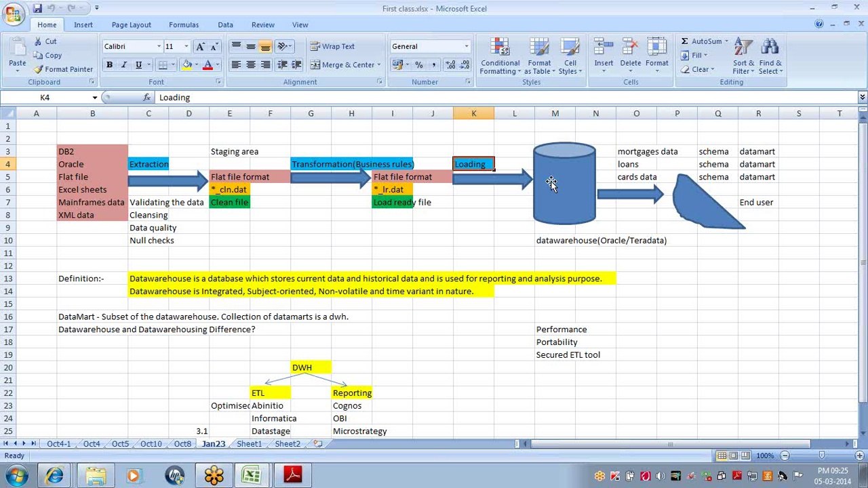The image size is (868, 488).
Task: Toggle Italic formatting
Action: click(123, 65)
